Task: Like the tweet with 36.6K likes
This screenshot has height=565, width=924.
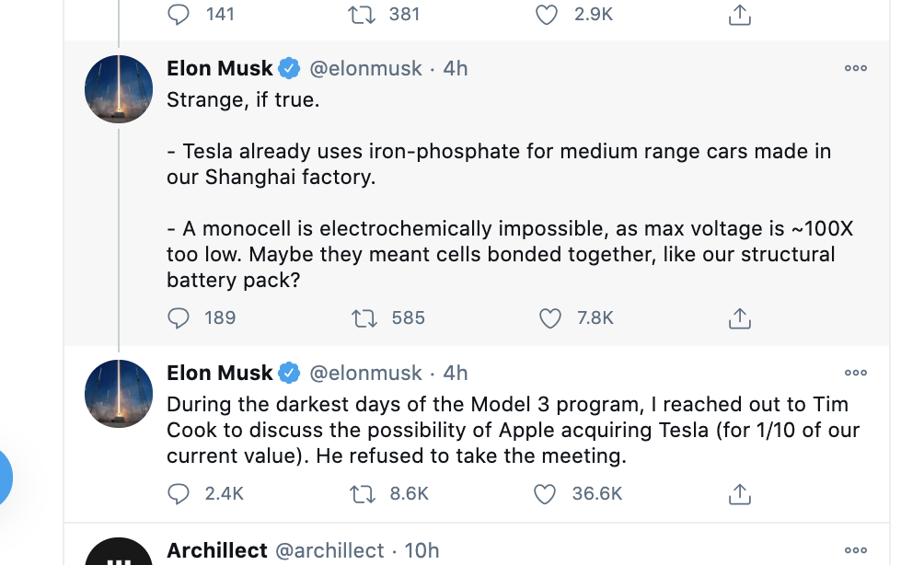Action: click(546, 494)
